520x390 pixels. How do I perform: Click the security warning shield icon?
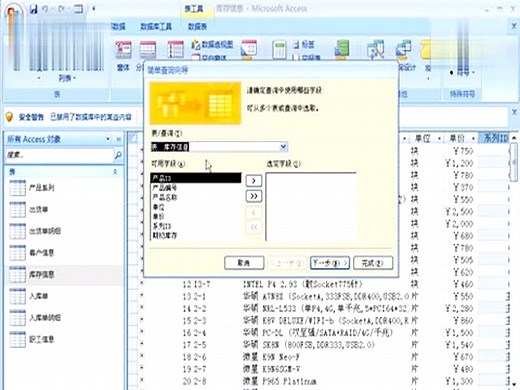point(9,117)
